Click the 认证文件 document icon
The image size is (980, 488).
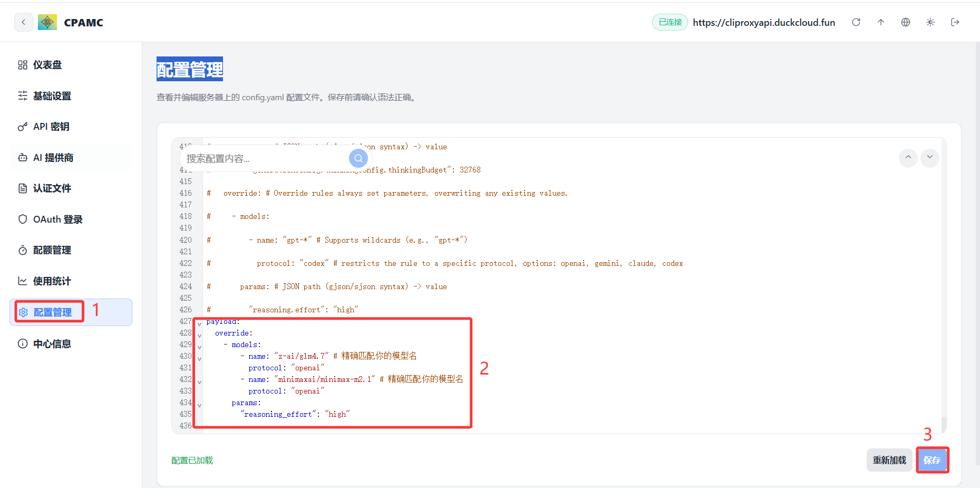pyautogui.click(x=23, y=188)
